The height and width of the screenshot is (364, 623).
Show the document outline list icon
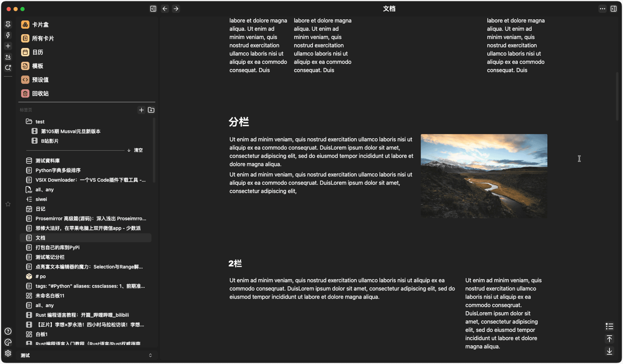click(609, 326)
